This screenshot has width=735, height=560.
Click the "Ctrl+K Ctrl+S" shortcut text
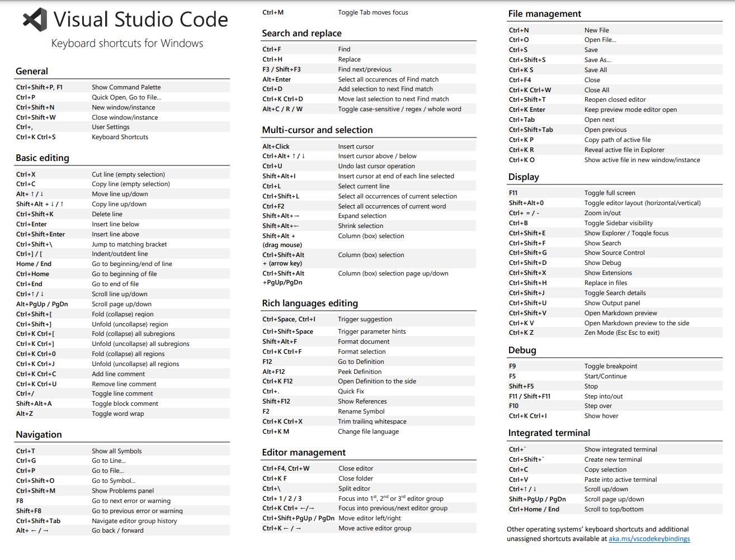[x=36, y=137]
